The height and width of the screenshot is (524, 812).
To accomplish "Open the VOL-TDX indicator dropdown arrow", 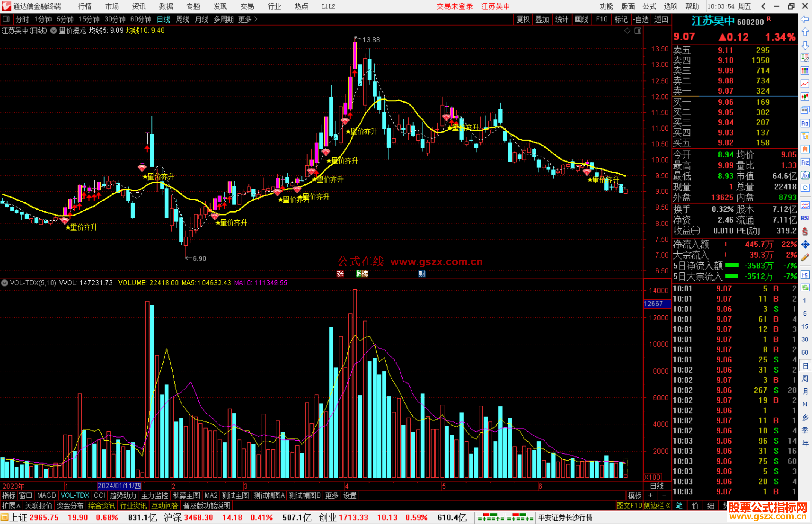I will [5, 283].
